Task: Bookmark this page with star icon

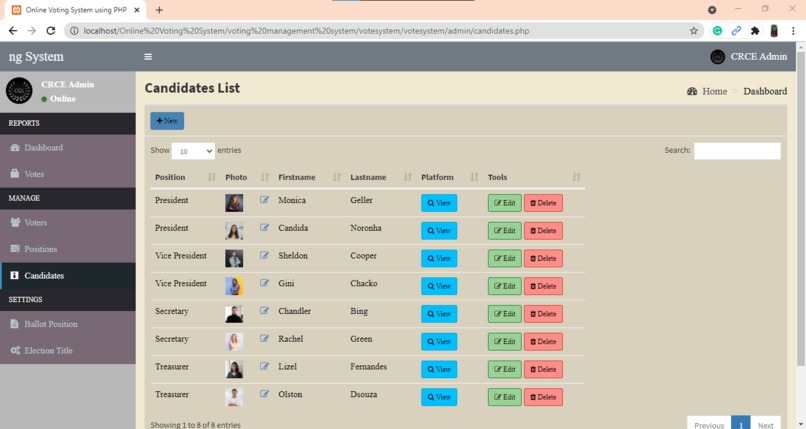Action: (x=693, y=31)
